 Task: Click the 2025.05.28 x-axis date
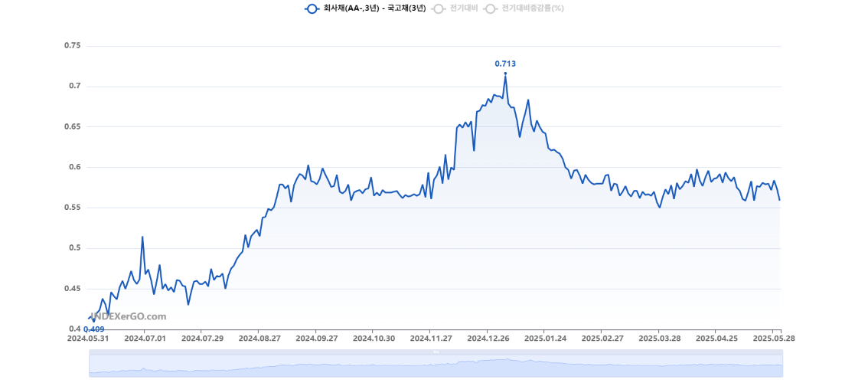[775, 338]
